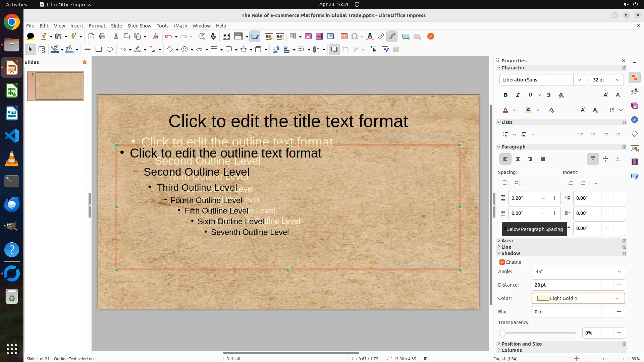Image resolution: width=644 pixels, height=362 pixels.
Task: Toggle the shadow toolbar button
Action: pos(334,50)
